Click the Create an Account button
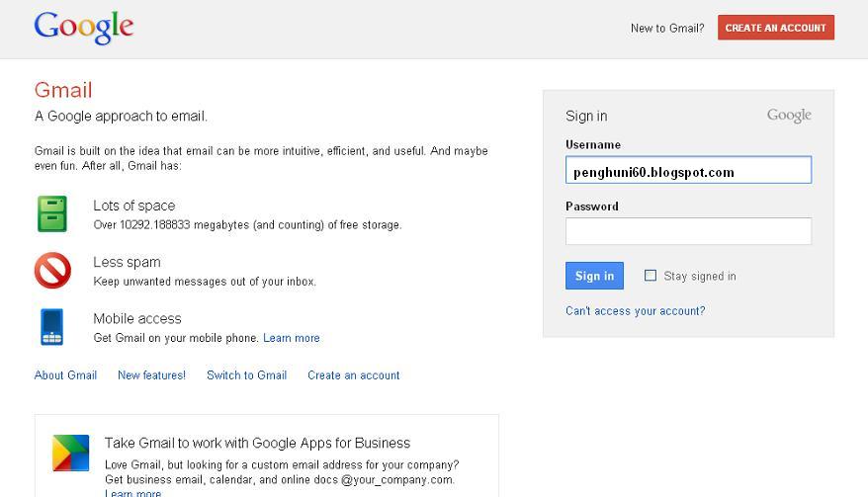This screenshot has height=497, width=868. pos(776,28)
